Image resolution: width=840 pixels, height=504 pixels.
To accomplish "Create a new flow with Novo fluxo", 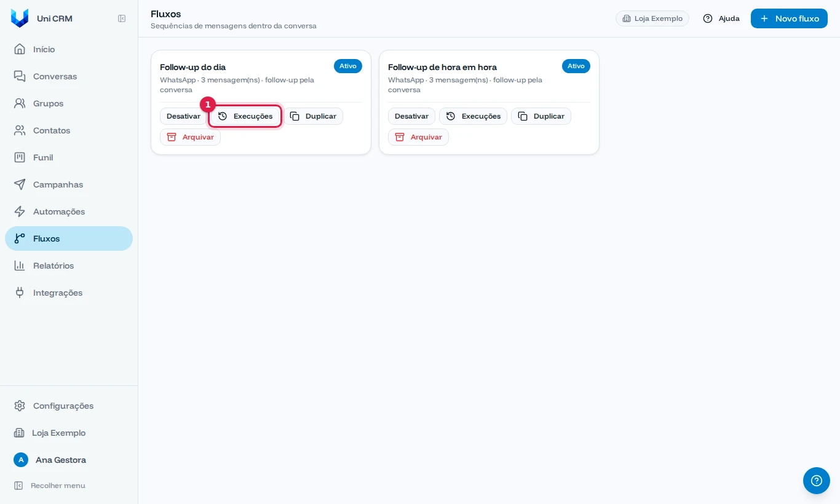I will point(789,18).
